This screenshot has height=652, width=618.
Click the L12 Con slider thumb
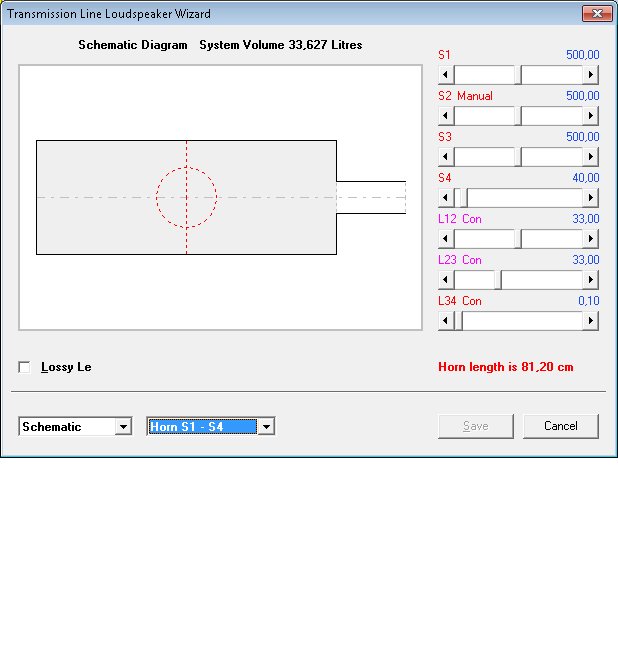518,239
